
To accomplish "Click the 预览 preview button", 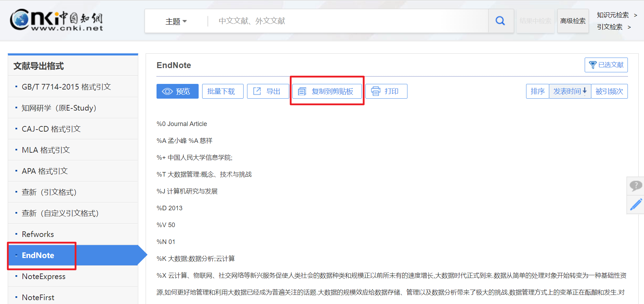I will (x=177, y=91).
